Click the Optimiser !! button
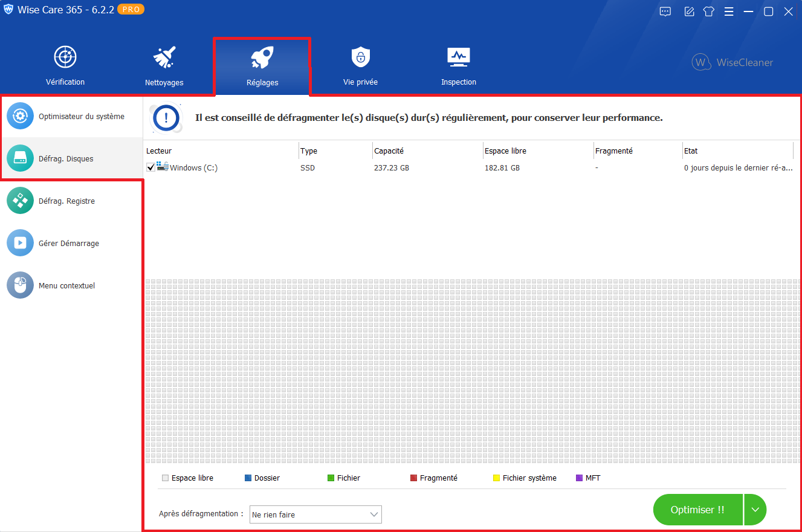The height and width of the screenshot is (532, 802). 697,510
